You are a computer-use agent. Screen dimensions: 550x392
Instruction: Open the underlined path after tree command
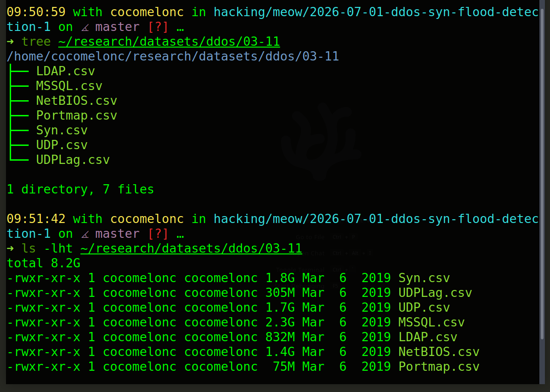169,42
